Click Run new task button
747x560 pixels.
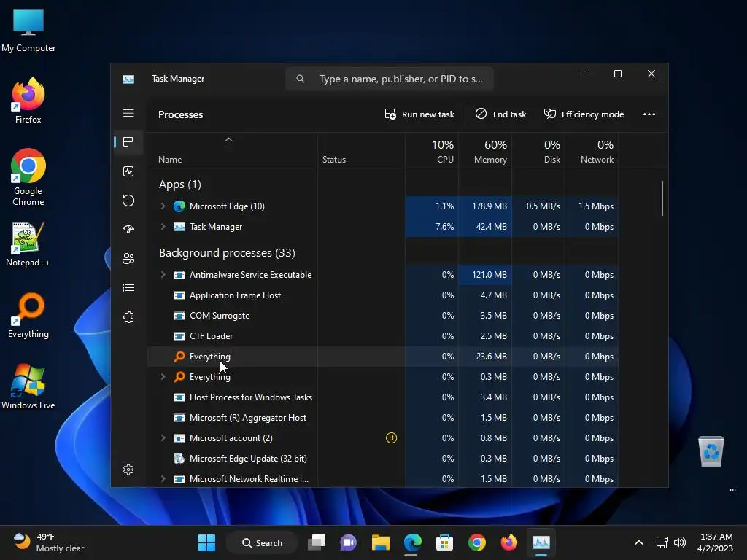click(x=419, y=114)
